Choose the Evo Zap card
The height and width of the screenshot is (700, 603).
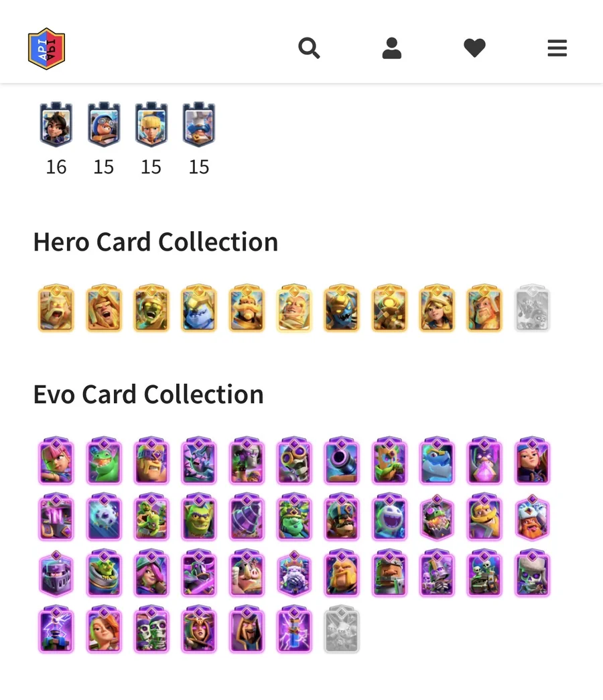pos(294,630)
